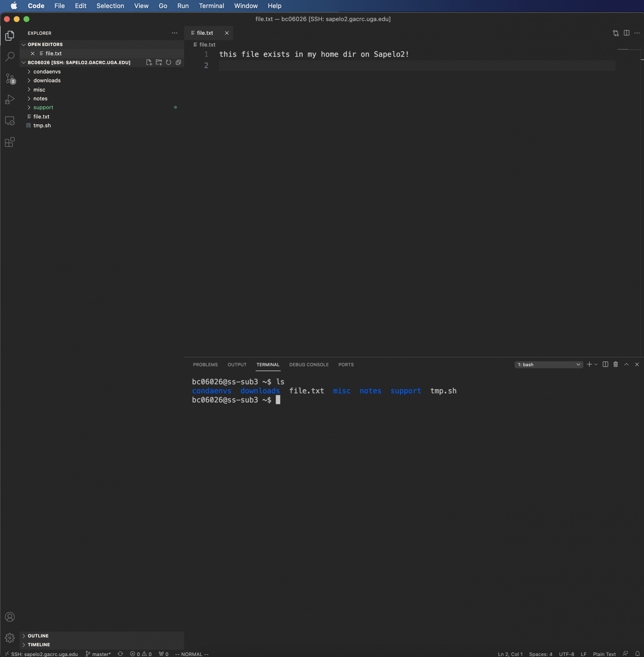644x657 pixels.
Task: Open the Search view in the activity bar
Action: [x=10, y=56]
